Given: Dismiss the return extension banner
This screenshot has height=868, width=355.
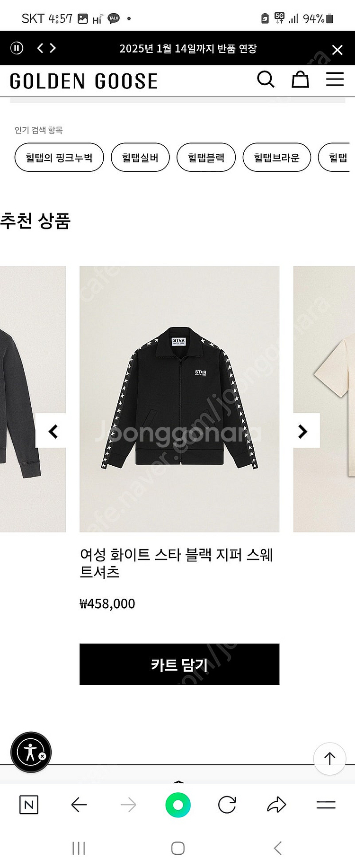Looking at the screenshot, I should (337, 50).
